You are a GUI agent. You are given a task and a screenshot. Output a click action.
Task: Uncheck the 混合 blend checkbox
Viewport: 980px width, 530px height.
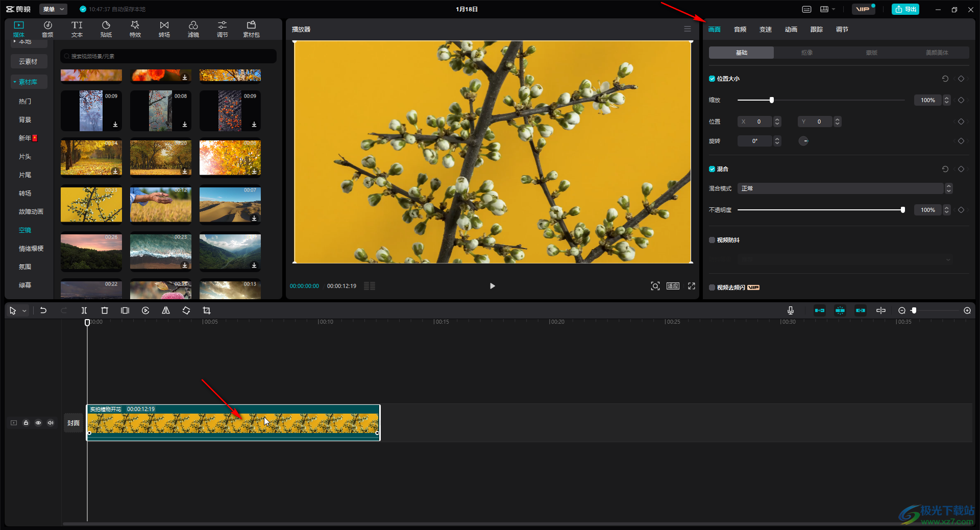point(712,169)
